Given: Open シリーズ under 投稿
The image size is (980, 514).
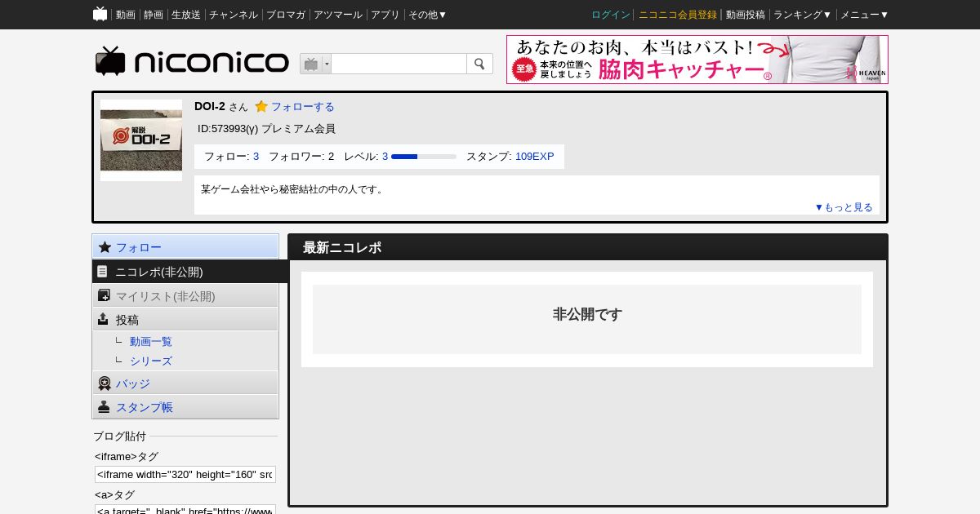Looking at the screenshot, I should [151, 361].
